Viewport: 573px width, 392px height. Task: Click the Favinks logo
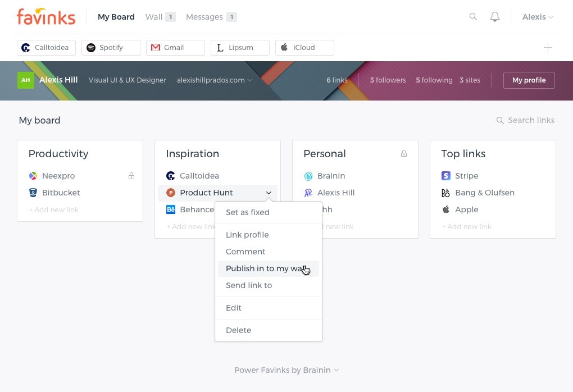(46, 17)
